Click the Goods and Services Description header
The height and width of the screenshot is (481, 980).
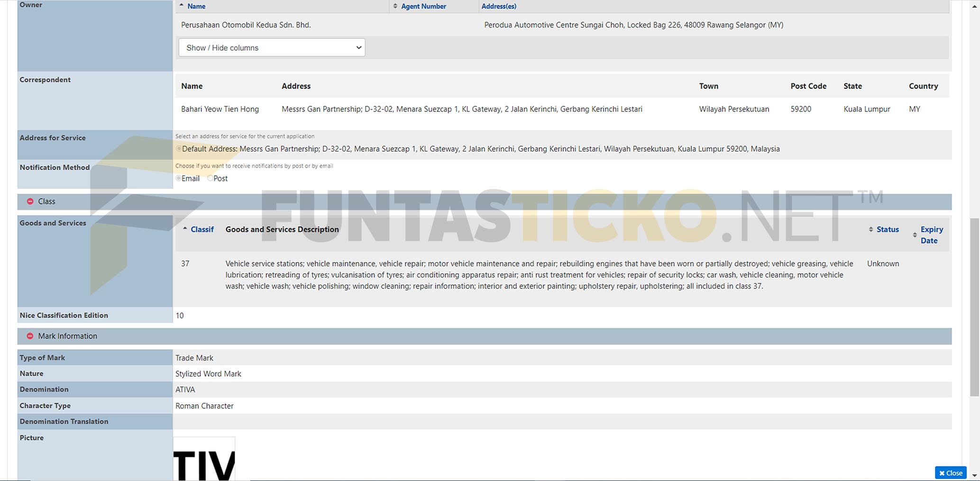tap(282, 229)
